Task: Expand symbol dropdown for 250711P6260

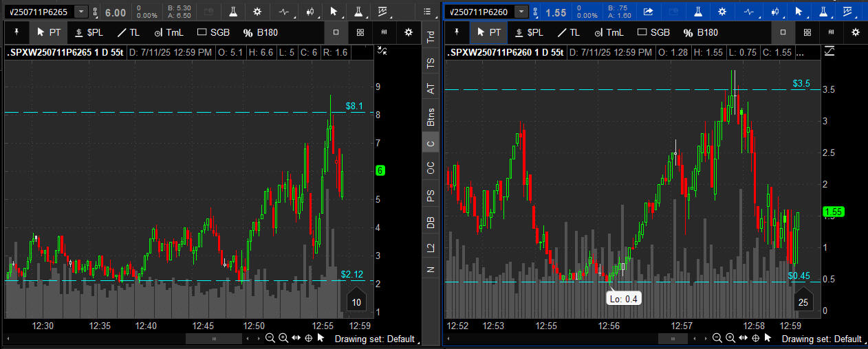Action: pos(521,12)
